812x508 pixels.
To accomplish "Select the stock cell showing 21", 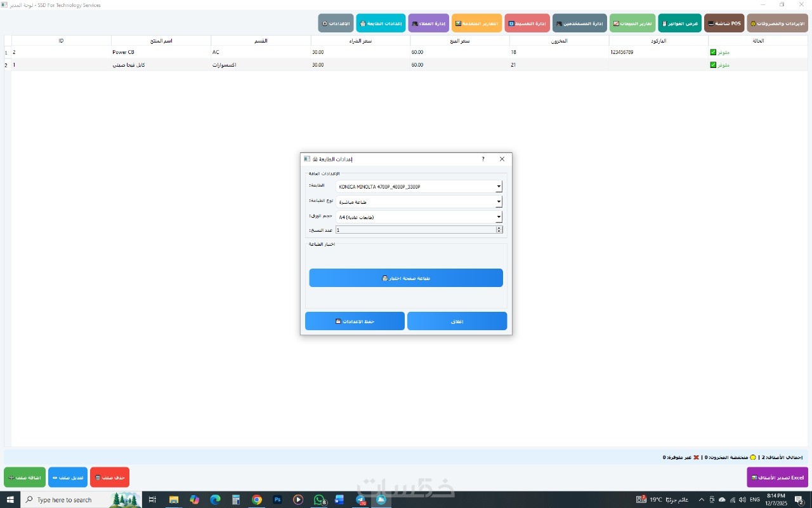I will tap(560, 65).
